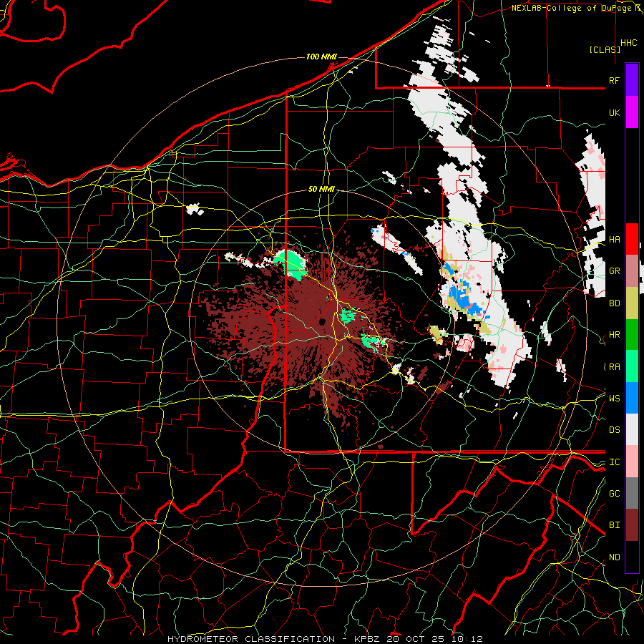Screen dimensions: 644x644
Task: Click the light green RA legend swatch
Action: [632, 366]
